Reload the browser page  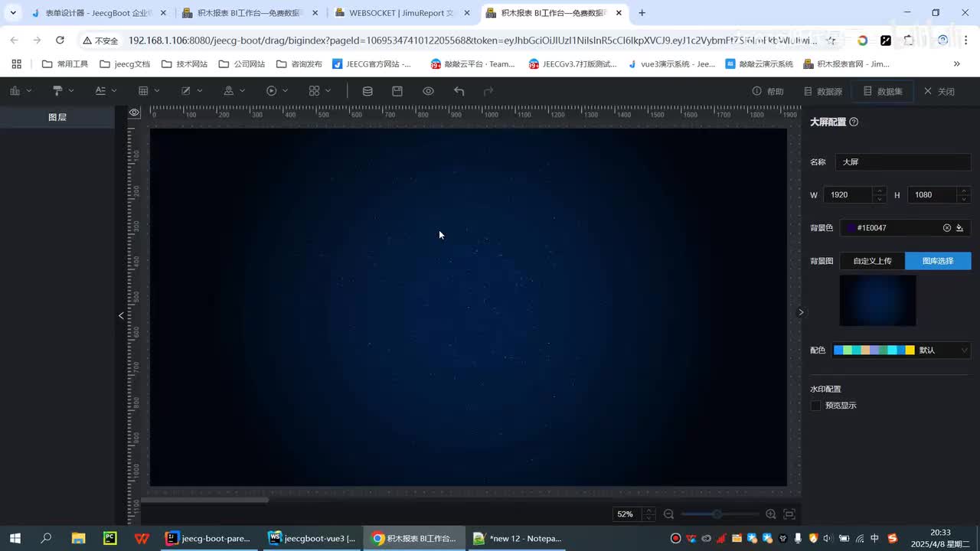coord(60,41)
